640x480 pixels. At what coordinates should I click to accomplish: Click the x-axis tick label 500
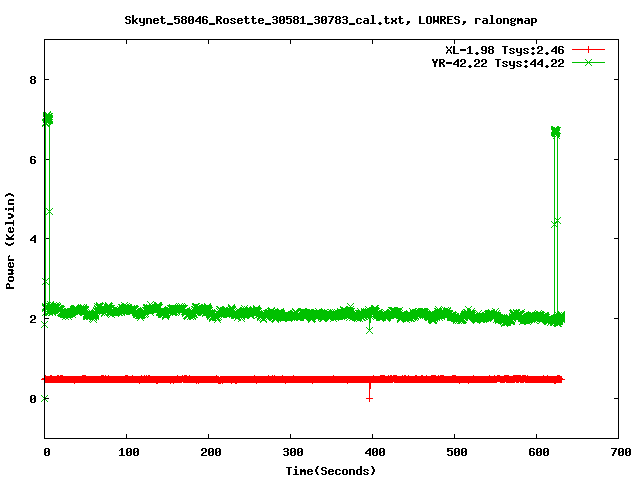tap(457, 452)
